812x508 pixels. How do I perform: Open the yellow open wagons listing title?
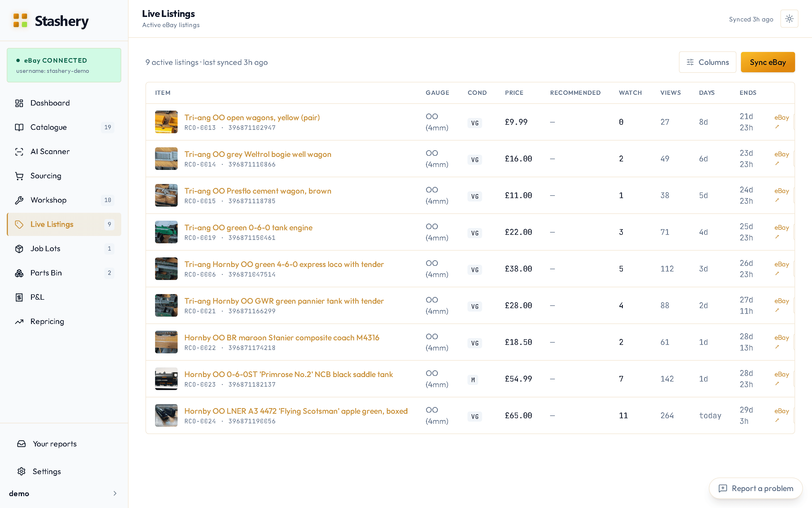252,118
